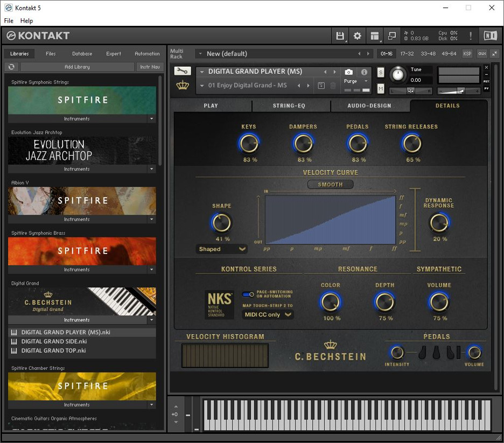Click the Tune value field
Screen dimensions: 504x443
tap(421, 80)
